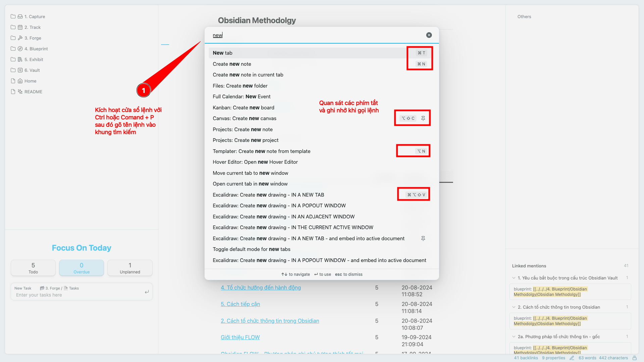Choose 'Create new note in current tab' command

tap(248, 75)
